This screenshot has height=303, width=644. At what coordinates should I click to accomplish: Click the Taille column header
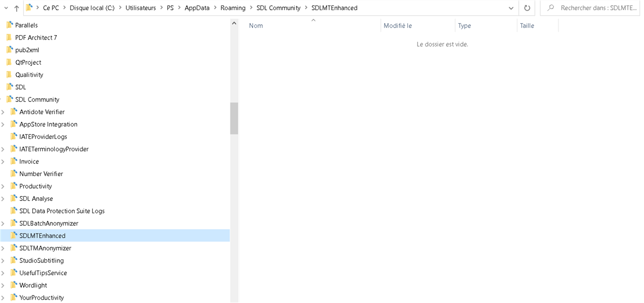[x=527, y=26]
